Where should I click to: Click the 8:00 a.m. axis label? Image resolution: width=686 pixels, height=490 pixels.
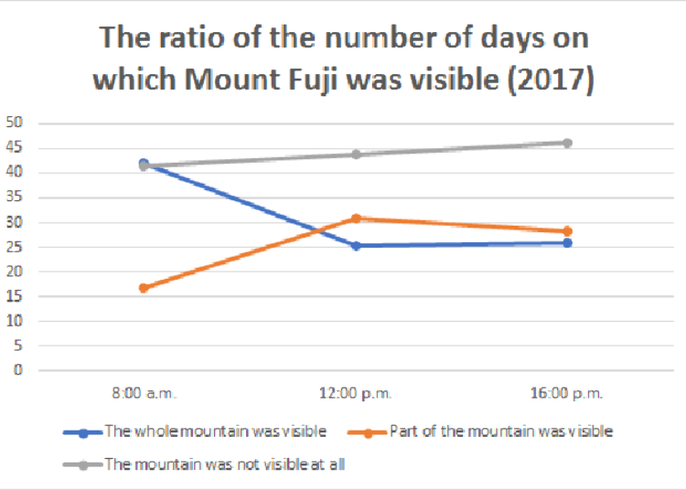(x=144, y=392)
